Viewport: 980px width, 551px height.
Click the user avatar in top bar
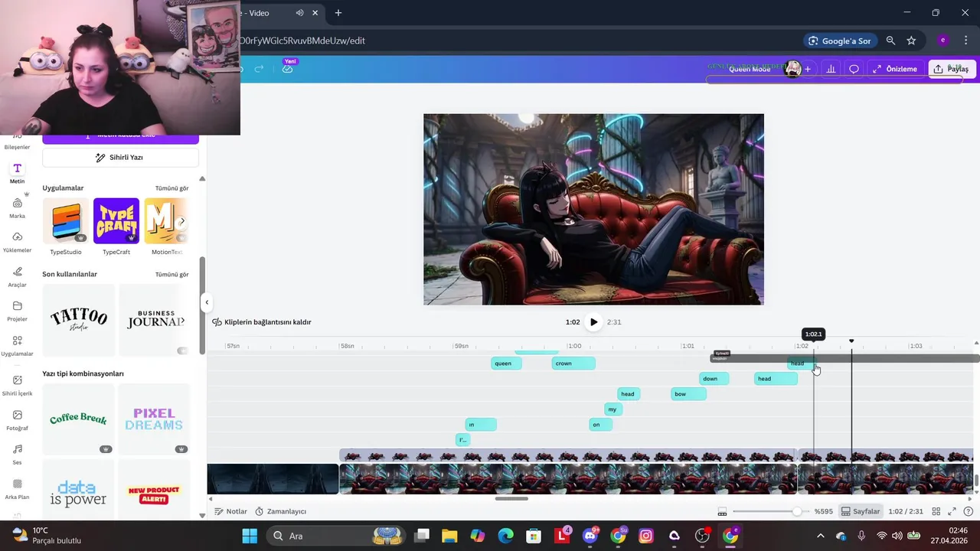pos(792,69)
